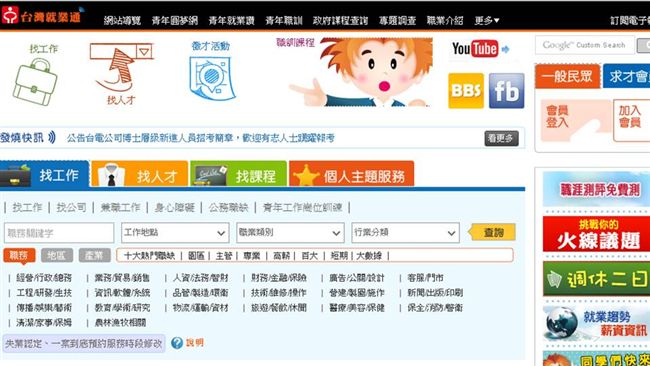The image size is (650, 366).
Task: Open the 火線議題 red banner
Action: 596,234
